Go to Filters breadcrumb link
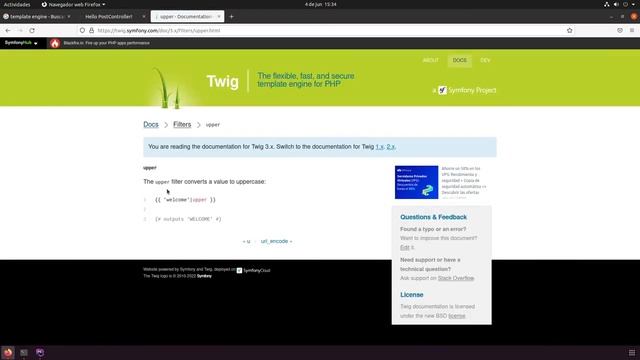The height and width of the screenshot is (360, 640). 182,124
